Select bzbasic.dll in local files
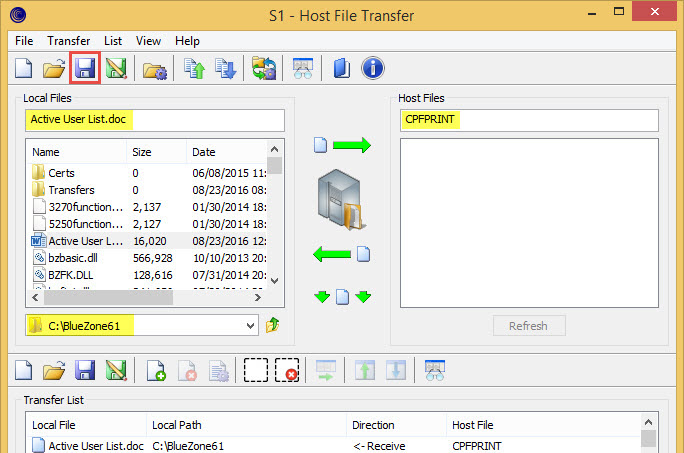Viewport: 684px width, 453px height. [x=148, y=258]
